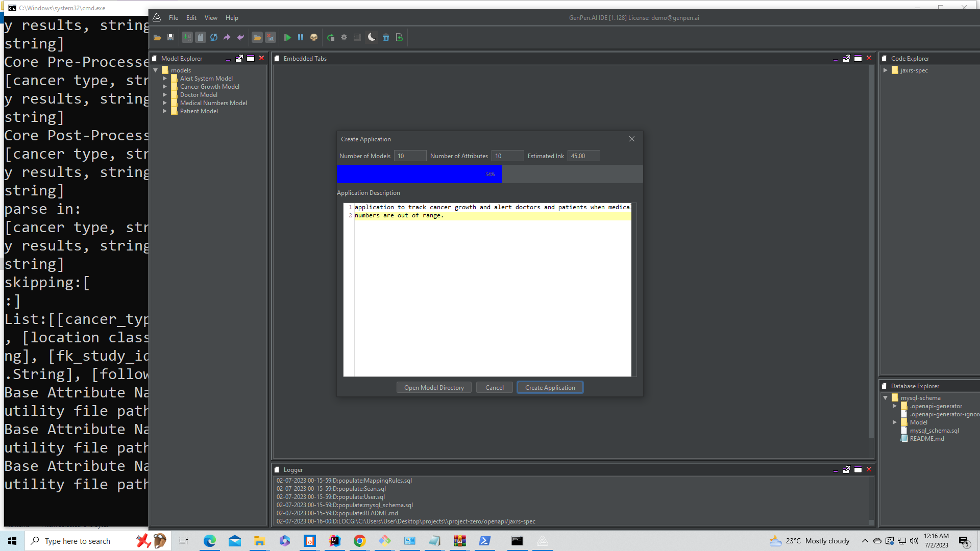Expand the Medical Numbers Model tree item
The width and height of the screenshot is (980, 551).
(165, 102)
